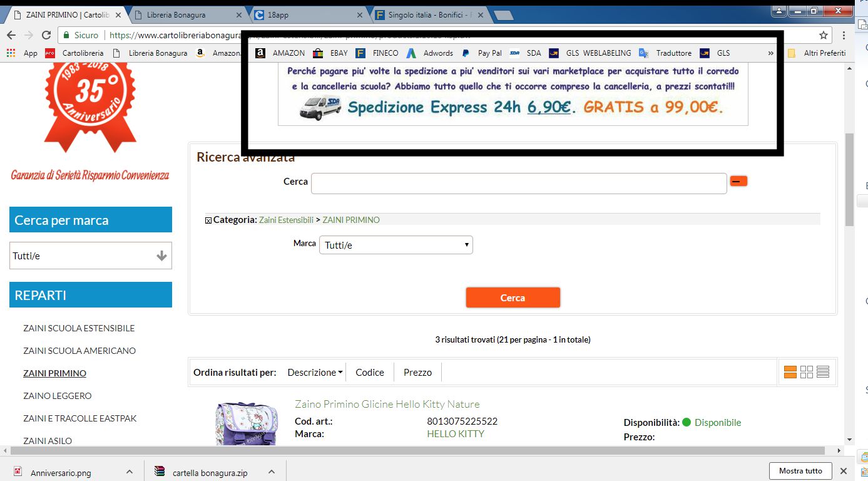Open the Hello Kitty backpack thumbnail

(246, 423)
